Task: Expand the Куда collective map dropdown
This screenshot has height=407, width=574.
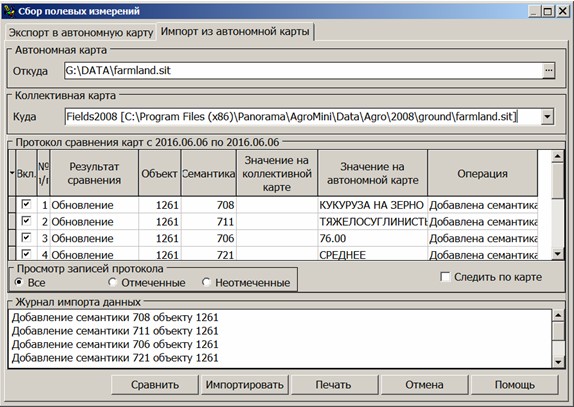Action: click(547, 117)
